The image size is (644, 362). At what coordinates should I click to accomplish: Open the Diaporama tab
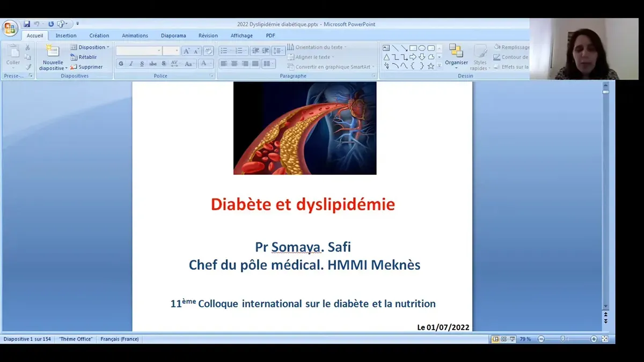click(173, 35)
